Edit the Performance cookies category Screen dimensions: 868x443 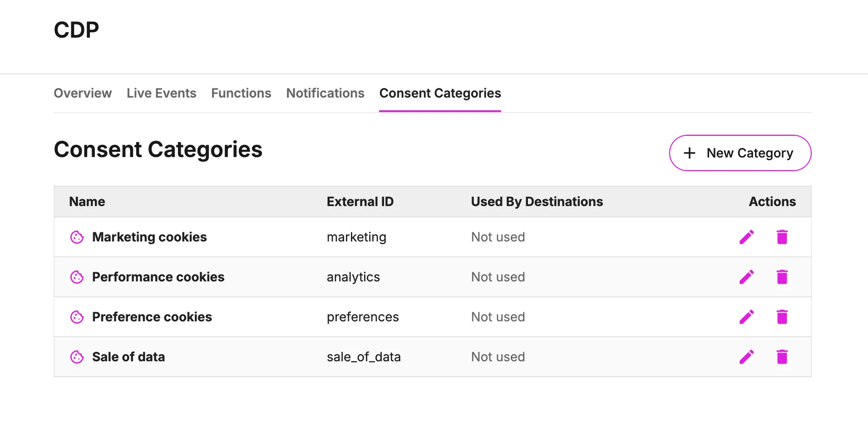click(747, 277)
